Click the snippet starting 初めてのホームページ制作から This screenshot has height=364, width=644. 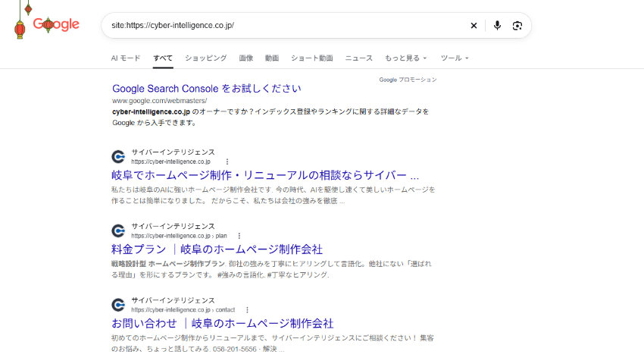273,344
